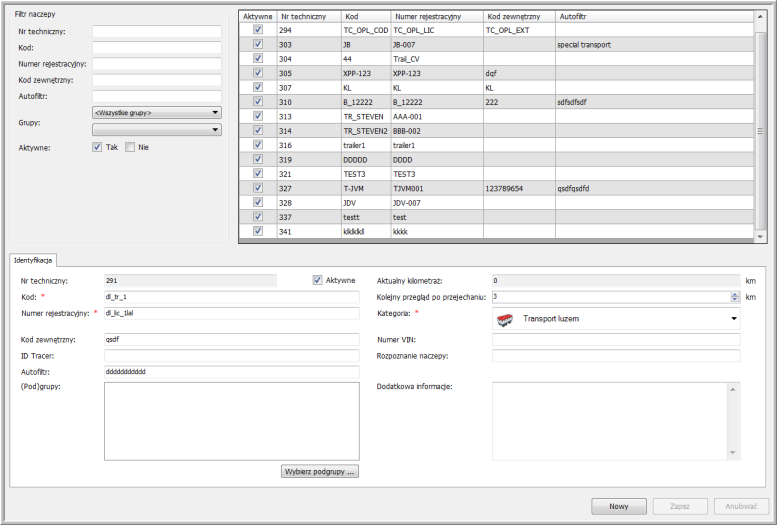Image resolution: width=777 pixels, height=525 pixels.
Task: Expand the Kategoria 'Transport luzem' dropdown
Action: (x=734, y=319)
